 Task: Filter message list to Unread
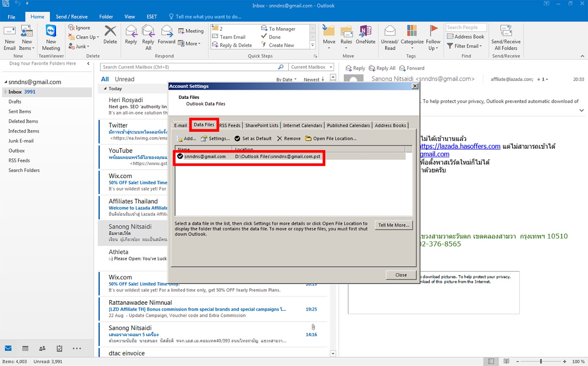125,79
